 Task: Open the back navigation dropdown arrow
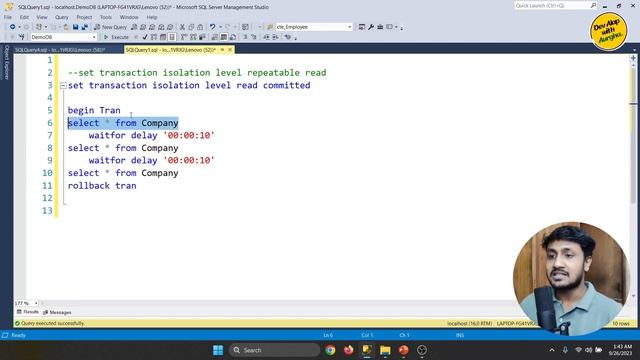click(19, 27)
